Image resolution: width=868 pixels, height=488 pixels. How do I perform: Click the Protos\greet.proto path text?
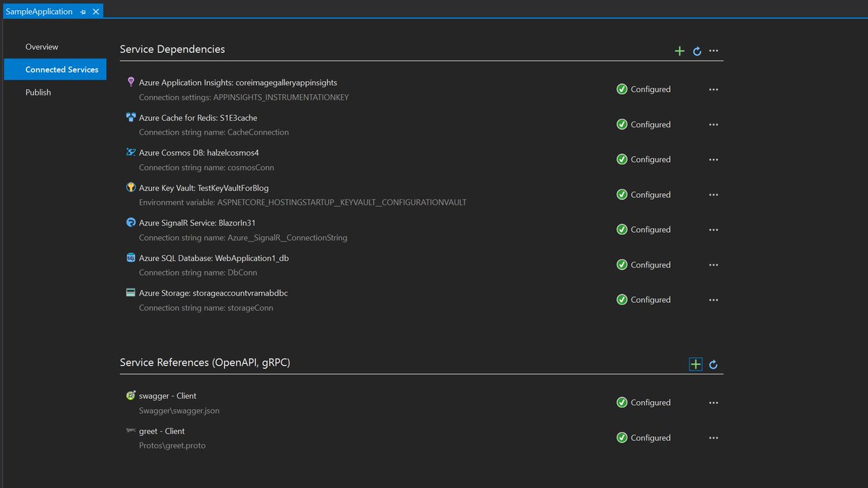(x=172, y=445)
